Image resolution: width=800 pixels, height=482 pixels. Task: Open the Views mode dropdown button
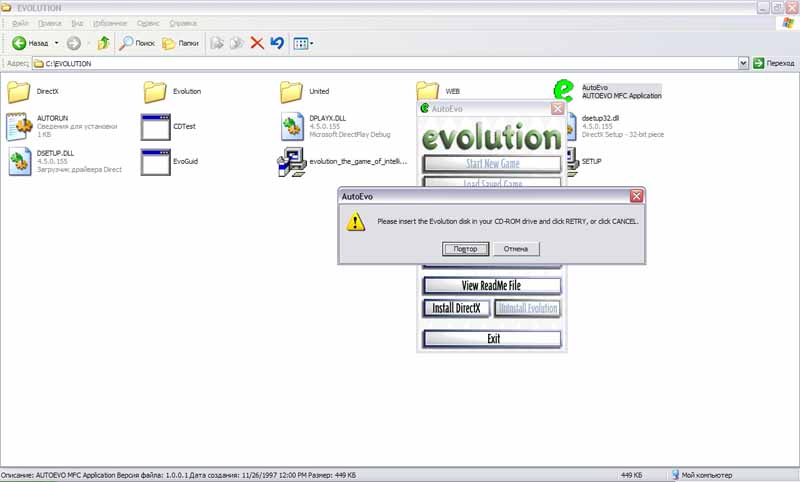click(304, 43)
